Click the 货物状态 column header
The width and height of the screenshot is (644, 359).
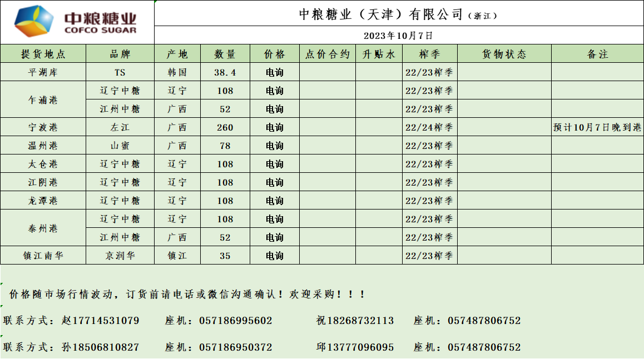(x=504, y=54)
